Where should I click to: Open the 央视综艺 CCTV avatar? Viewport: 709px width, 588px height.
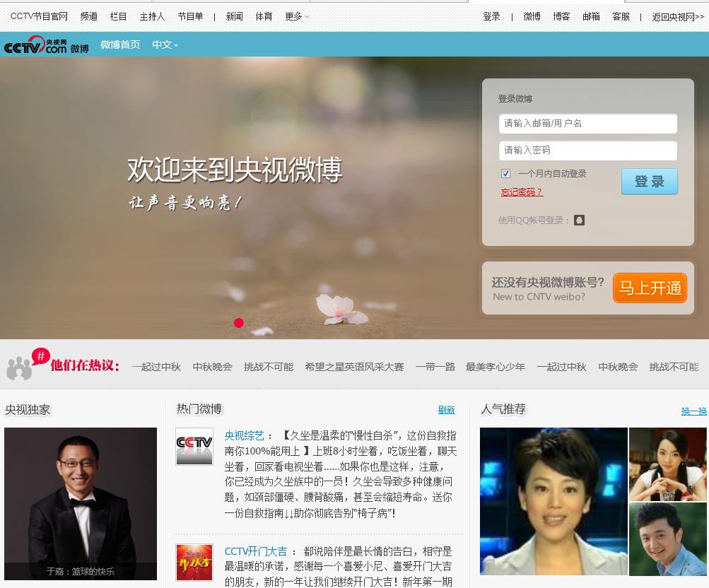pos(194,447)
